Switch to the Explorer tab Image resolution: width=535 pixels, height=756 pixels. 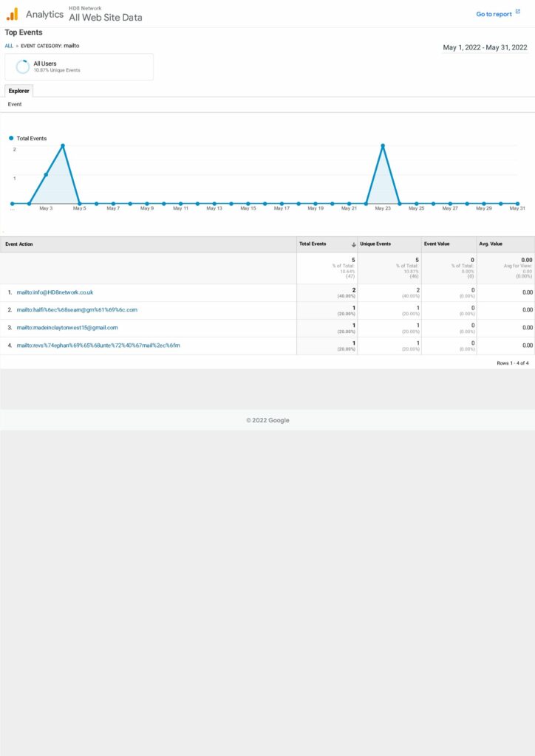19,91
